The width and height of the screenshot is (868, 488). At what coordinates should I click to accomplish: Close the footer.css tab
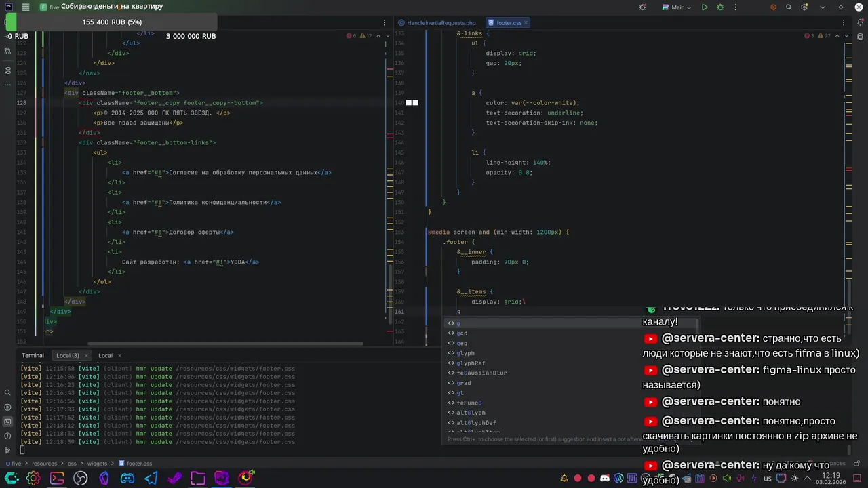526,22
